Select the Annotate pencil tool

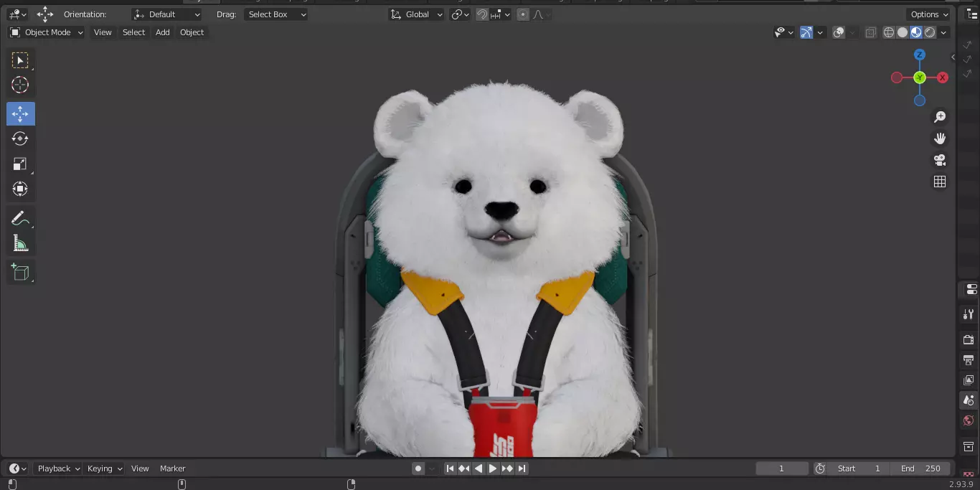click(20, 219)
